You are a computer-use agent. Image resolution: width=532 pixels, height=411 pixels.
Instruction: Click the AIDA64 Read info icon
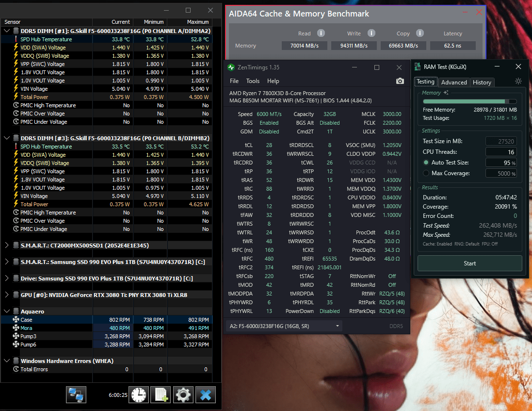click(x=321, y=33)
